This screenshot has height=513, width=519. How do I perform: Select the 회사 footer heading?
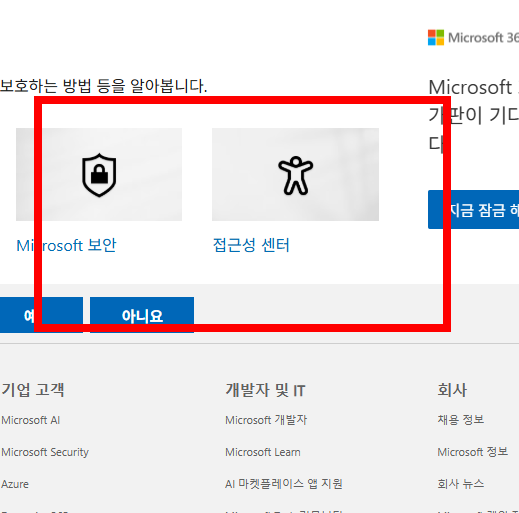[452, 390]
